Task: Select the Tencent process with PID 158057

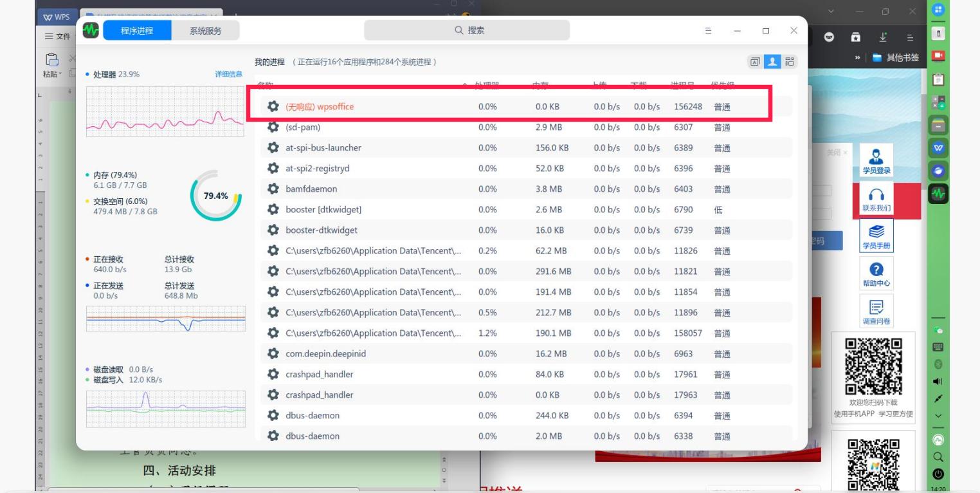Action: (527, 333)
